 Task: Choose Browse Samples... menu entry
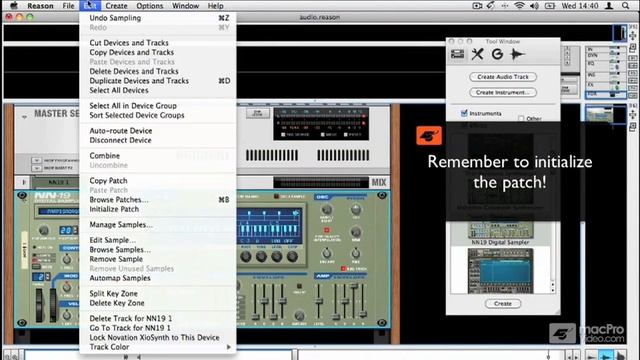pos(158,249)
